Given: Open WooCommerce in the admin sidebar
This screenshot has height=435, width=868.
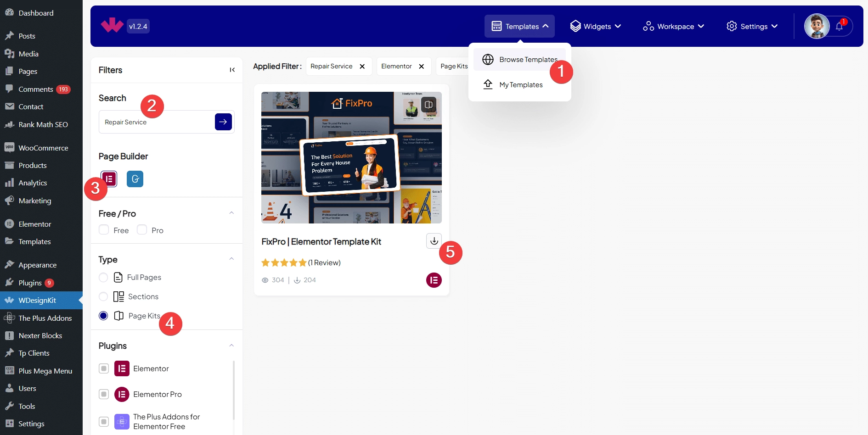Looking at the screenshot, I should coord(43,148).
